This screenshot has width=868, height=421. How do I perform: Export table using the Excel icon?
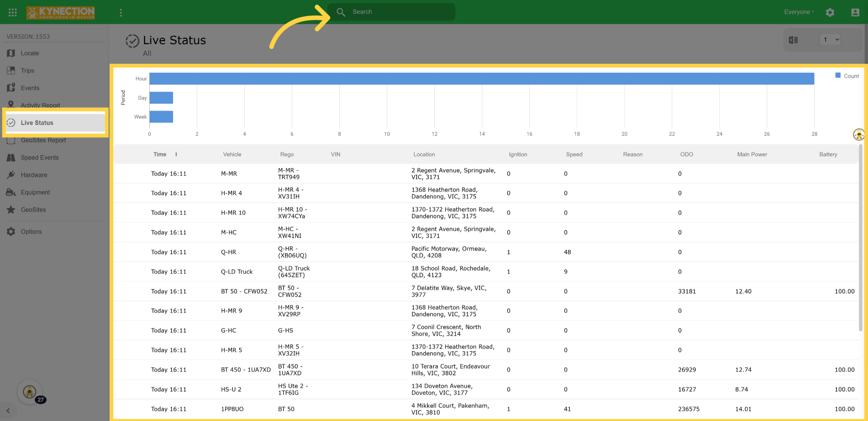(793, 40)
